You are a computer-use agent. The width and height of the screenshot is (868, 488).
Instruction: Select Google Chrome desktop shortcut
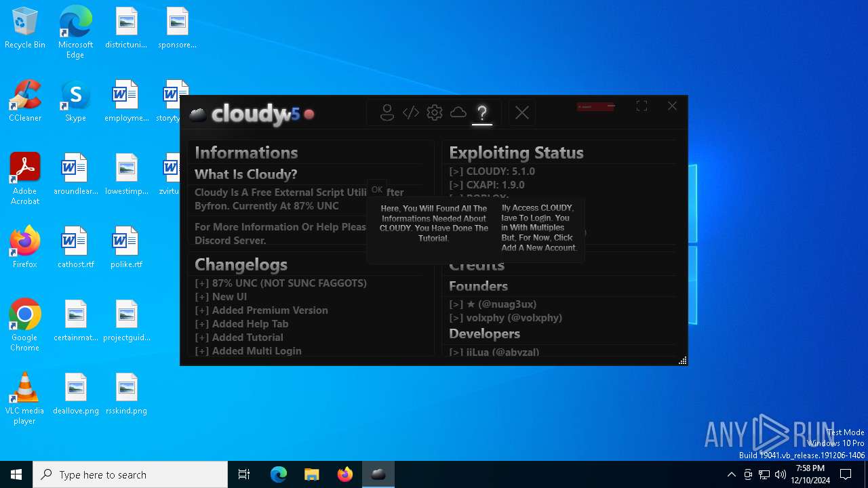[25, 325]
